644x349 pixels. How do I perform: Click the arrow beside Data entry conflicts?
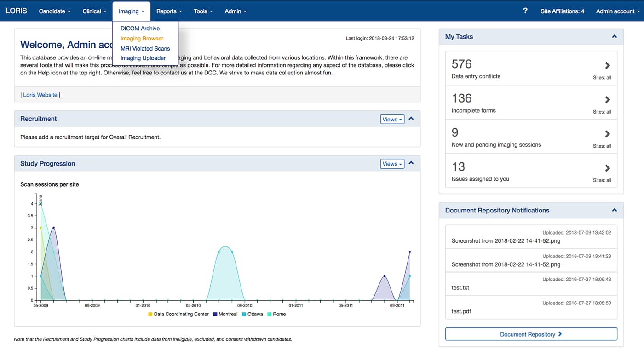point(606,65)
